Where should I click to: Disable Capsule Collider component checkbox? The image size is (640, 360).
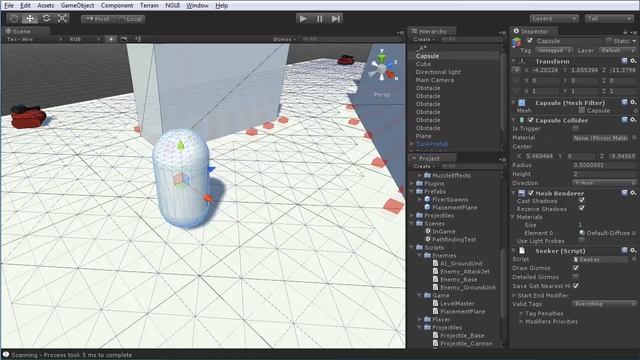[x=531, y=120]
